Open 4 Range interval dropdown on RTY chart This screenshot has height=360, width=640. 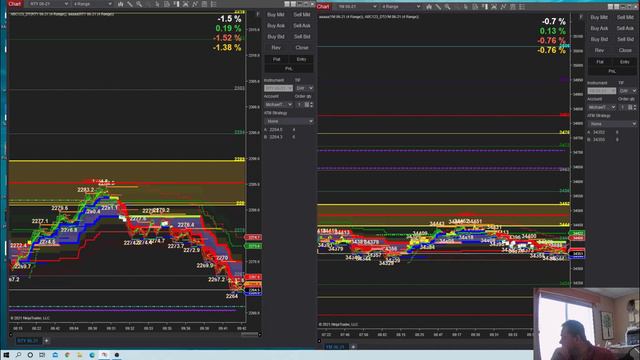click(92, 4)
